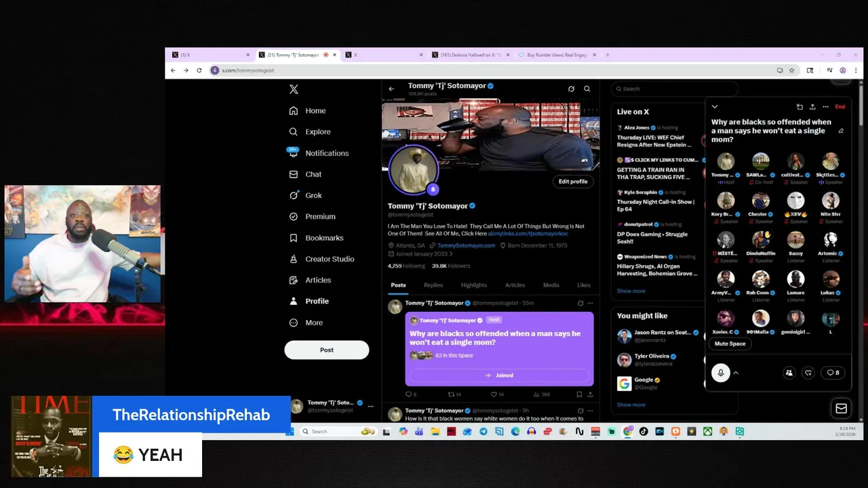Switch to the Likes tab
The height and width of the screenshot is (488, 868).
[x=584, y=285]
